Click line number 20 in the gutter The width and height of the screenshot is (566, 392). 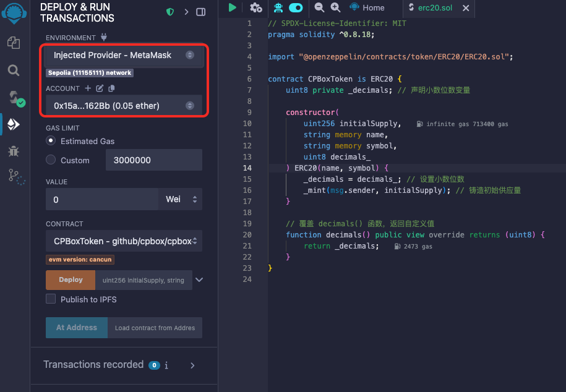247,234
